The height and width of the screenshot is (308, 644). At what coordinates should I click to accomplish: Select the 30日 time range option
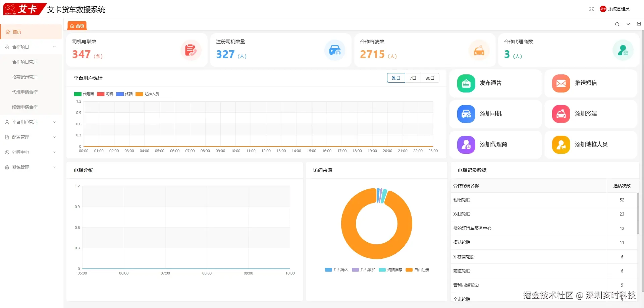click(430, 78)
